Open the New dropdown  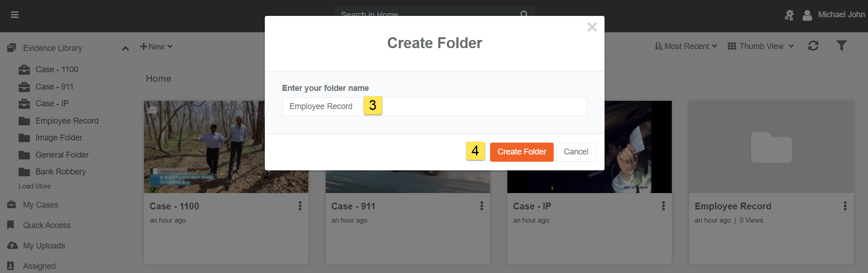(156, 47)
